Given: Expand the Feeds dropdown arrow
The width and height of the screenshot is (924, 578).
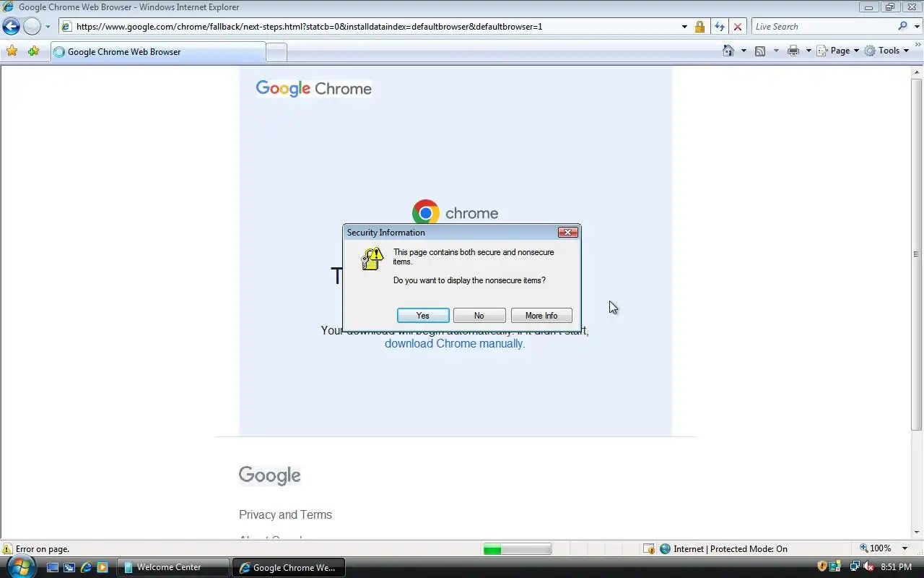Looking at the screenshot, I should [776, 51].
